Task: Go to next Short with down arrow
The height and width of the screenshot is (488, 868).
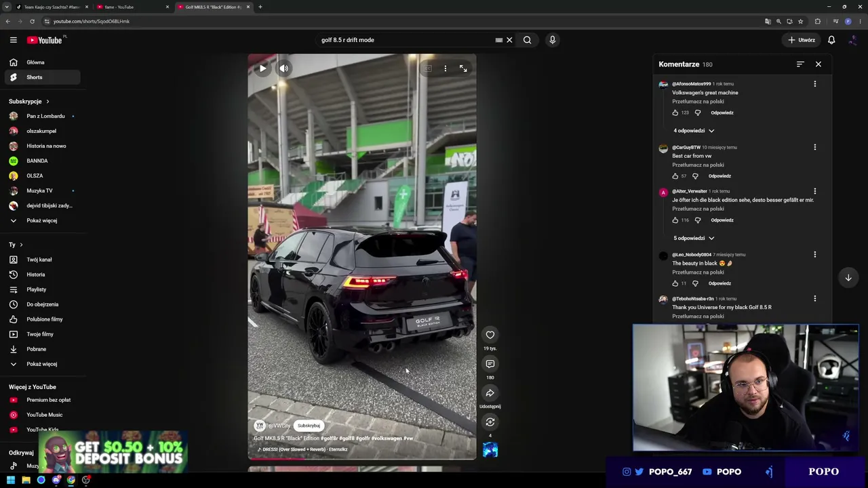Action: 848,277
